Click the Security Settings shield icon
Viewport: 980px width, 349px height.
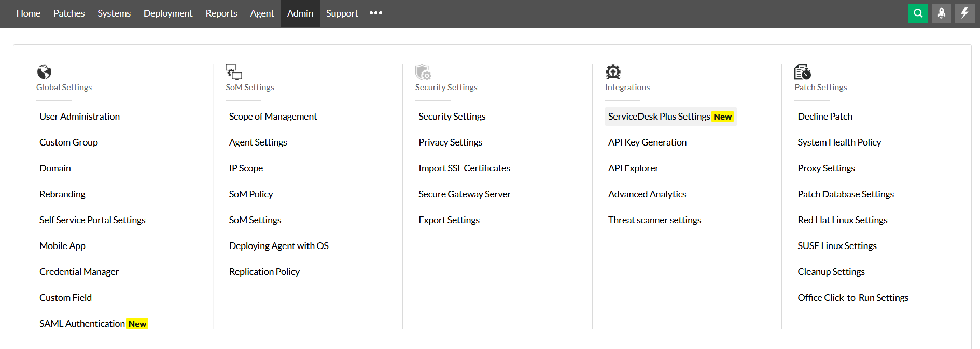[423, 71]
